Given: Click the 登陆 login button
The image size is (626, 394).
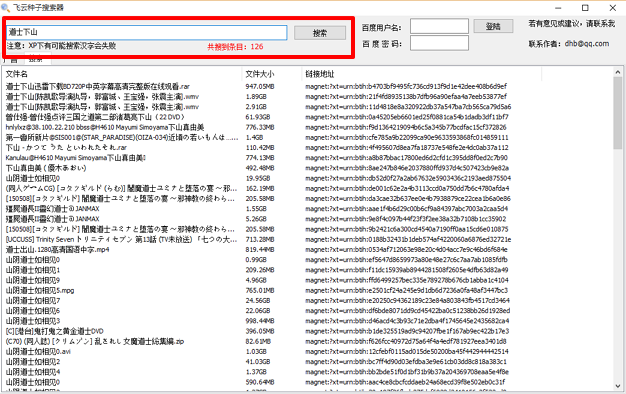Looking at the screenshot, I should point(493,26).
